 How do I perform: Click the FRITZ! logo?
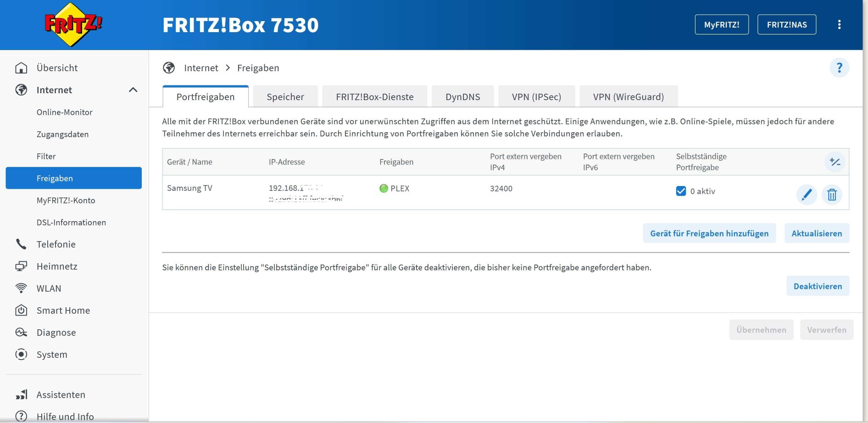coord(73,25)
